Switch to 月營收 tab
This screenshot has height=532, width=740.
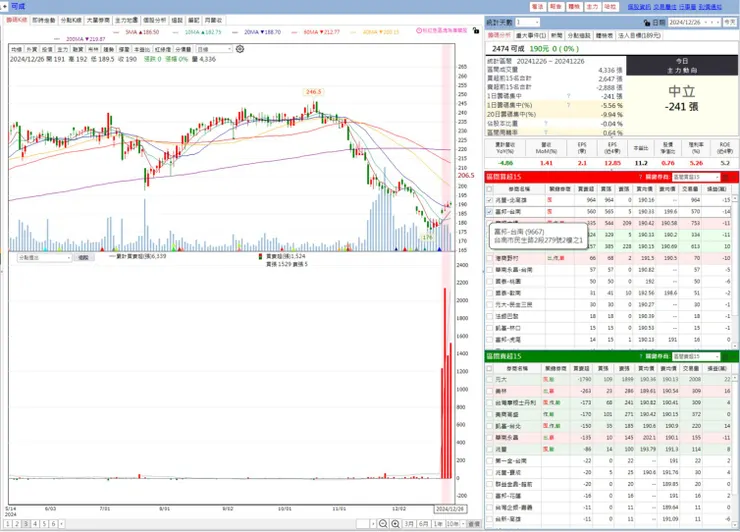point(213,20)
